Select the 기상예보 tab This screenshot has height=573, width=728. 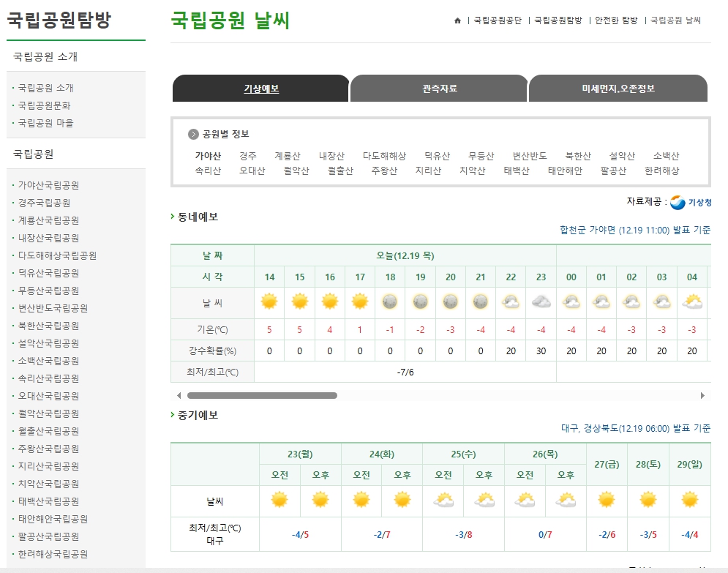[x=261, y=89]
